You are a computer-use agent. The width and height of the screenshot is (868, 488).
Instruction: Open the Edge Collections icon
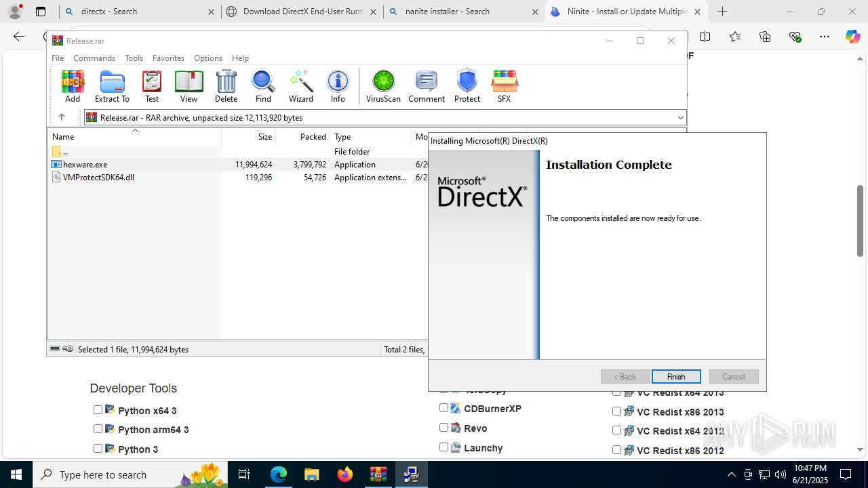pyautogui.click(x=765, y=37)
